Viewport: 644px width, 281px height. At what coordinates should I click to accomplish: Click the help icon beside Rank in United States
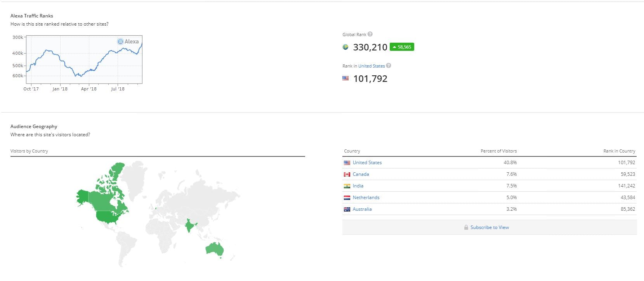point(389,66)
